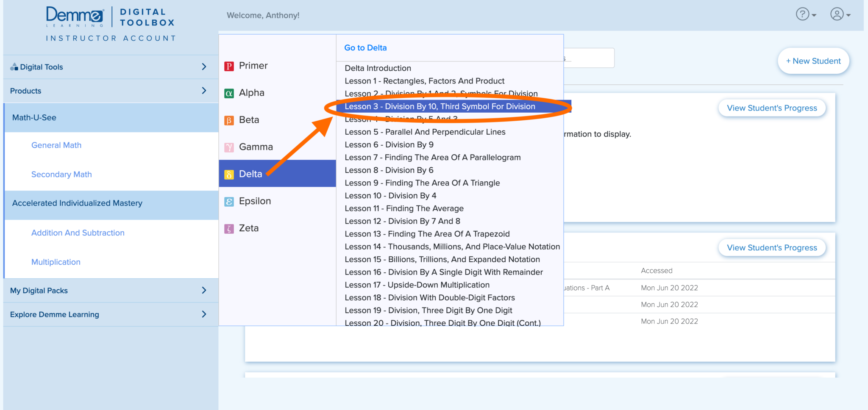Open Multiplication under Accelerated Individualized Mastery
The height and width of the screenshot is (410, 868).
tap(56, 262)
